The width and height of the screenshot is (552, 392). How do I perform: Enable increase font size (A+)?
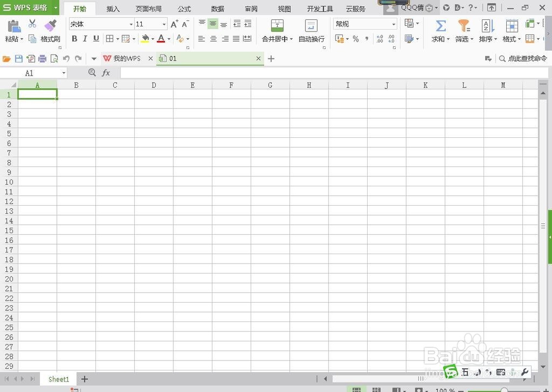click(174, 24)
